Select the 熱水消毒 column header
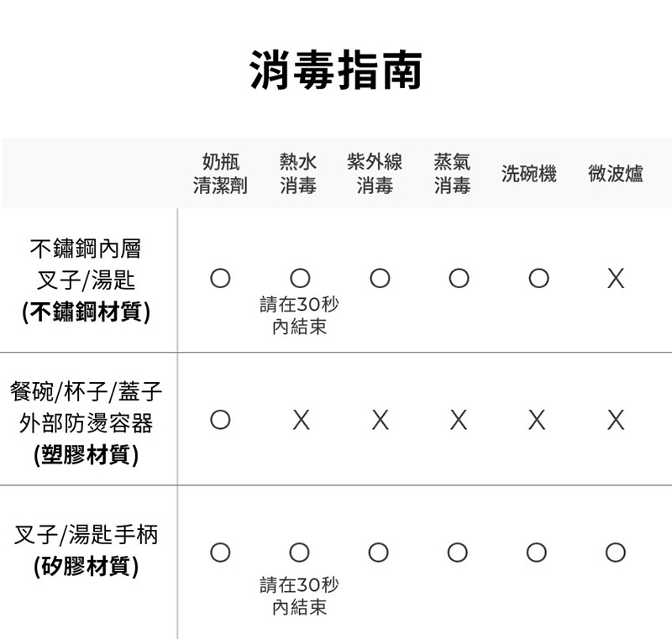 [298, 174]
